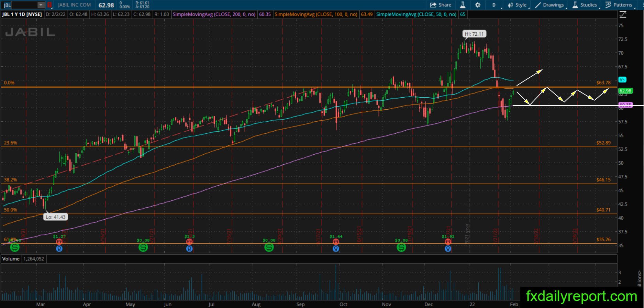Click the $46.15 Fibonacci level label
This screenshot has width=644, height=308.
coord(603,179)
